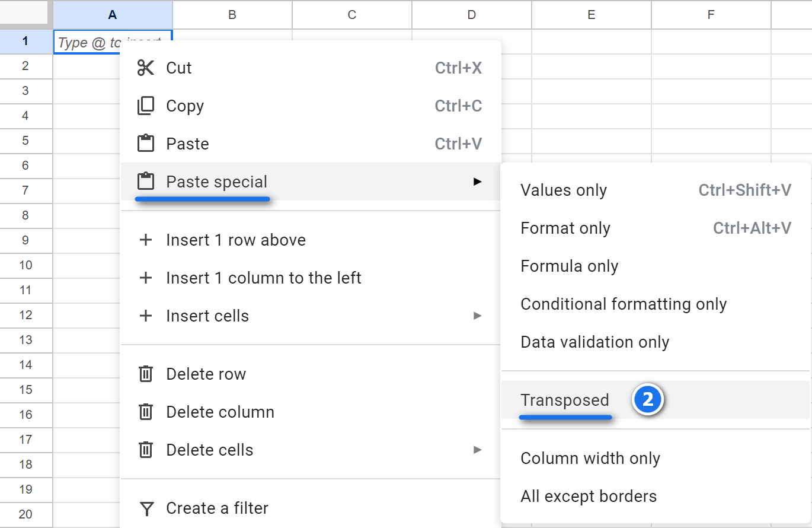
Task: Click the Paste clipboard icon
Action: tap(145, 144)
